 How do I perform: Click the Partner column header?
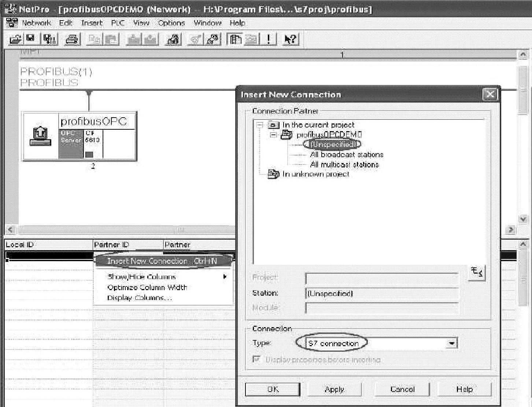[x=199, y=245]
